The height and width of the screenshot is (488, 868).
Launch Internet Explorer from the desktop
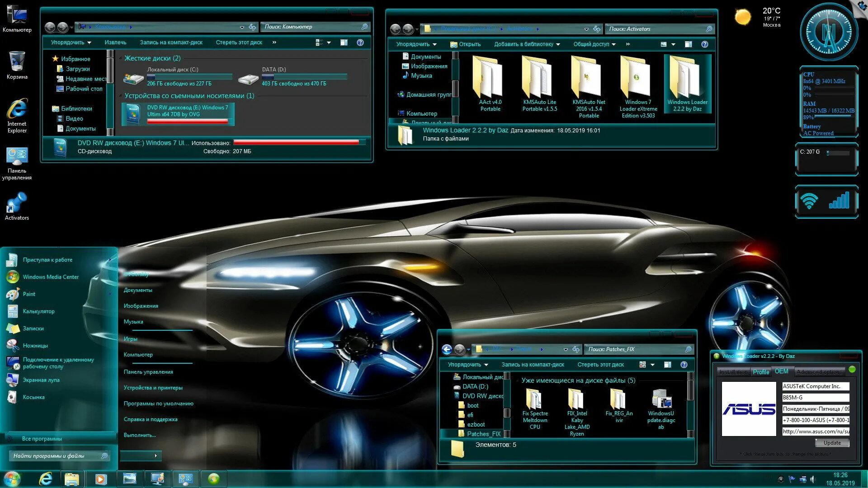pyautogui.click(x=17, y=116)
